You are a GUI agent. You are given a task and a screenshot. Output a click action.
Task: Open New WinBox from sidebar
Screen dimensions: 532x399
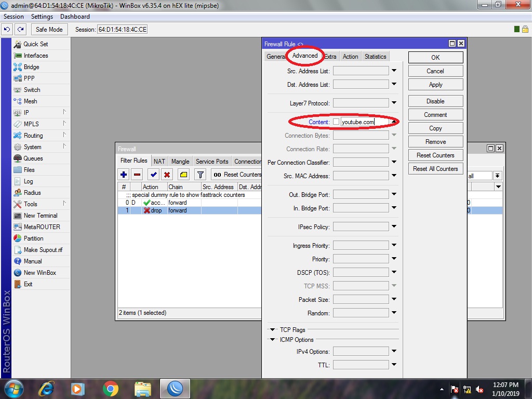tap(39, 273)
